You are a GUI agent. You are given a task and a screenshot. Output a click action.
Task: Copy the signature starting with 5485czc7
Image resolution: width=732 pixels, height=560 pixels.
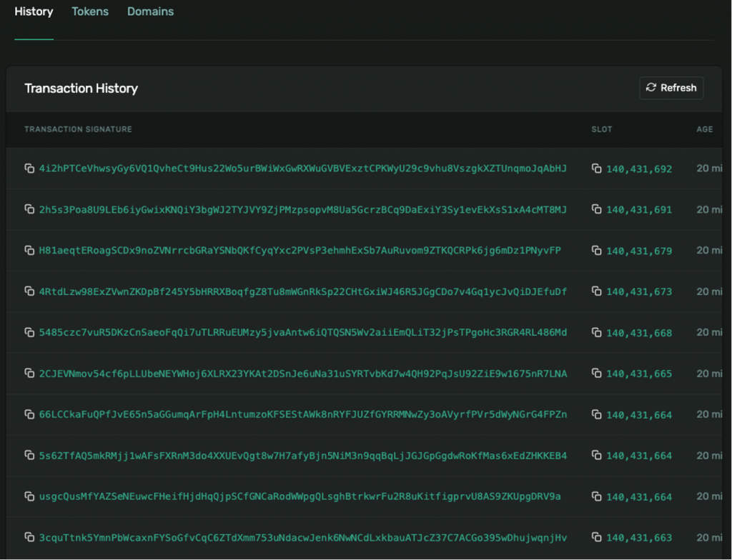click(x=29, y=332)
